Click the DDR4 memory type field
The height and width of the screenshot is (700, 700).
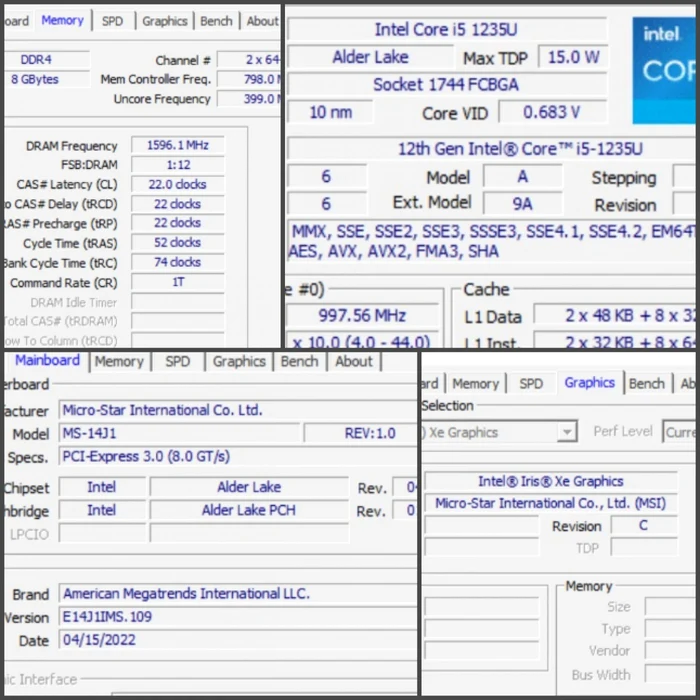point(47,59)
